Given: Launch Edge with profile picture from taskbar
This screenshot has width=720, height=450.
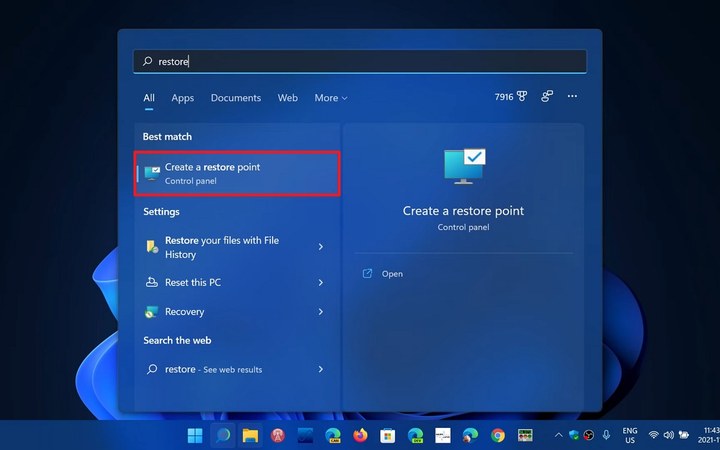Looking at the screenshot, I should tap(470, 435).
